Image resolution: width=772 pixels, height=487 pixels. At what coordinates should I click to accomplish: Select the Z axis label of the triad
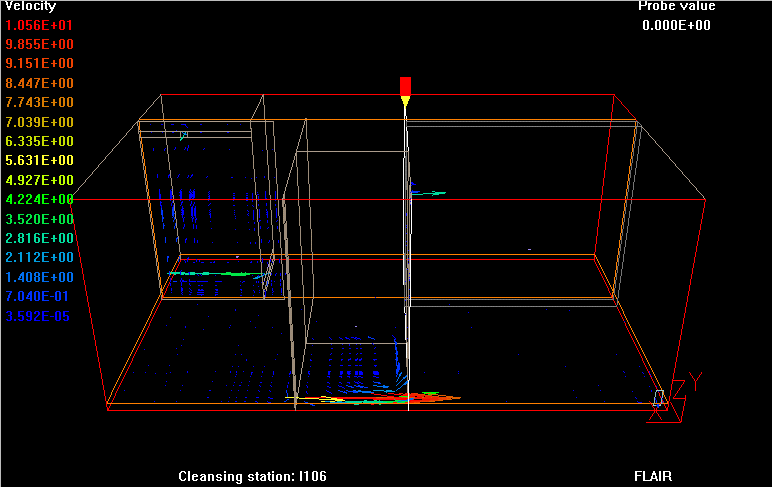click(680, 389)
